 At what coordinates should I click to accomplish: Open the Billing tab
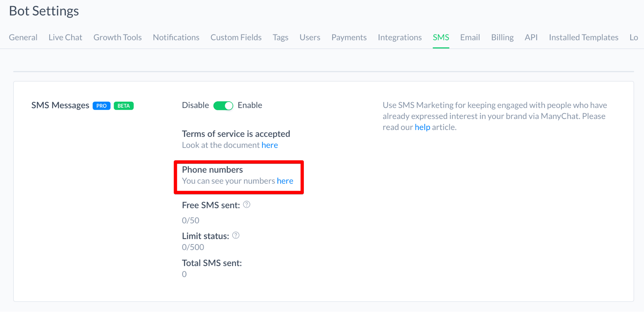tap(503, 37)
